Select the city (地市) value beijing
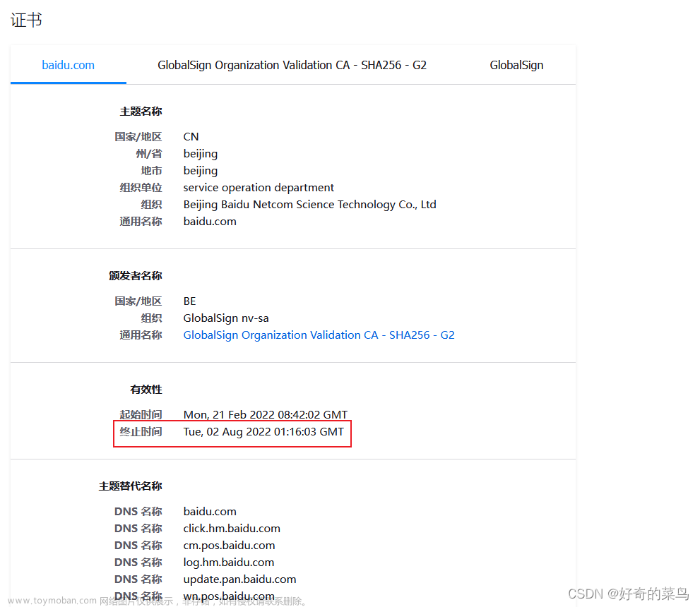 201,171
